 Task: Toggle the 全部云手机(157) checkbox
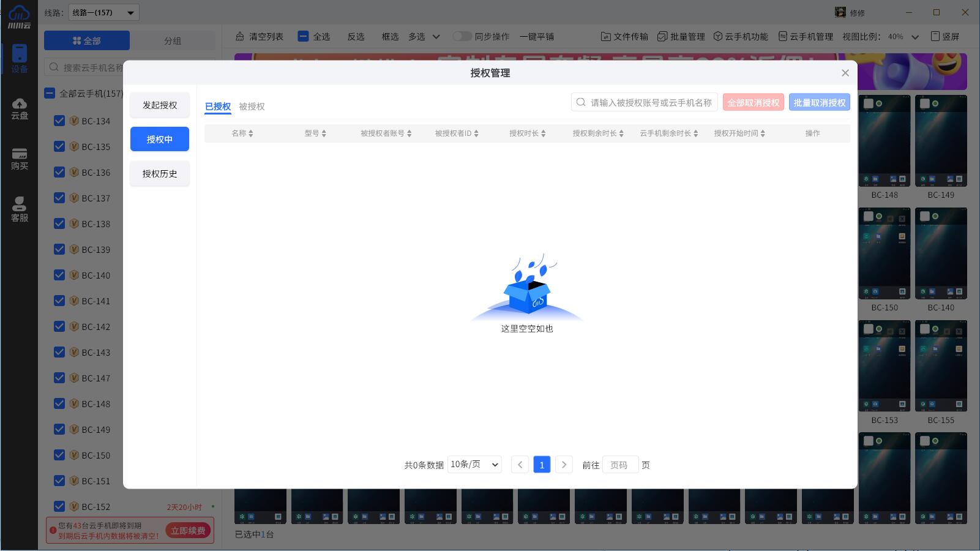click(50, 94)
